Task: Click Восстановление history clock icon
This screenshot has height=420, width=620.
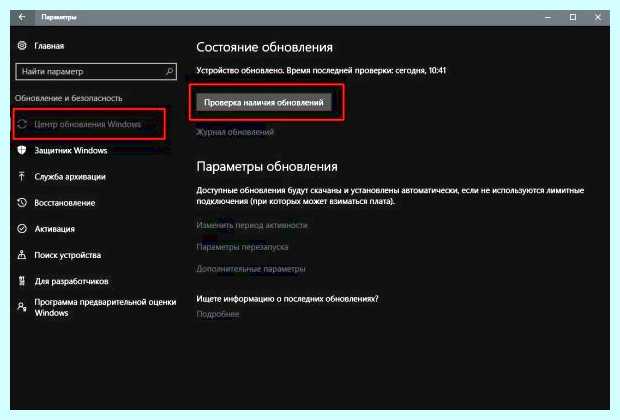Action: [22, 202]
